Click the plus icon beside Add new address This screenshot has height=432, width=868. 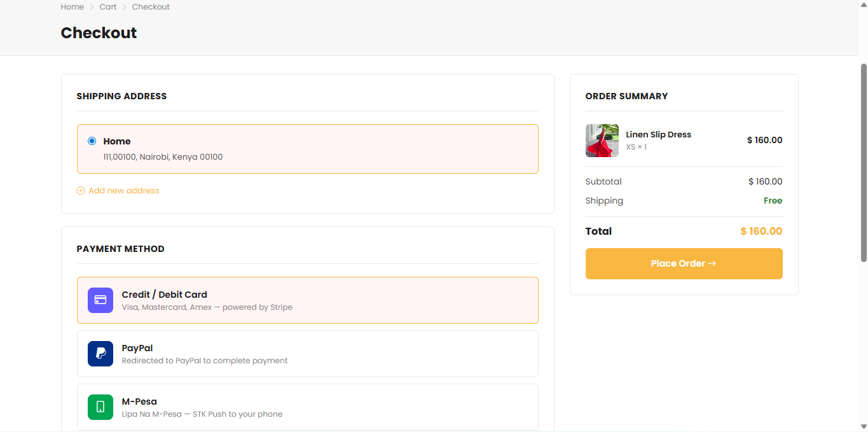tap(81, 191)
